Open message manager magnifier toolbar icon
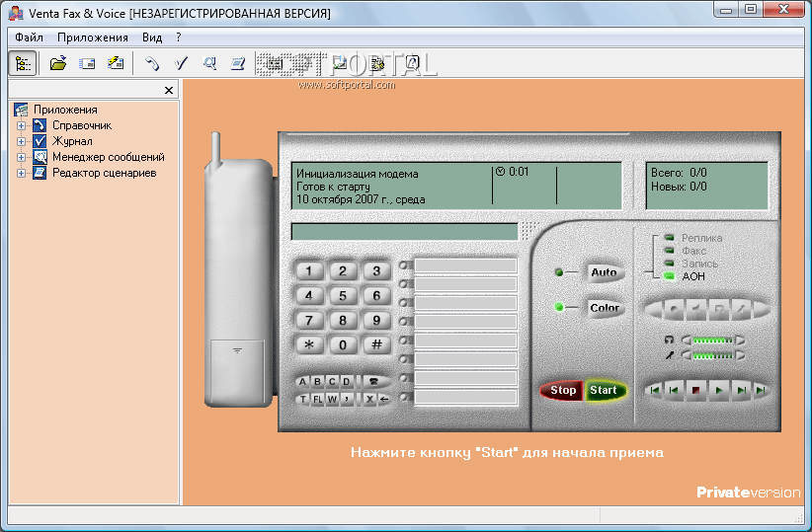This screenshot has height=532, width=812. coord(209,63)
